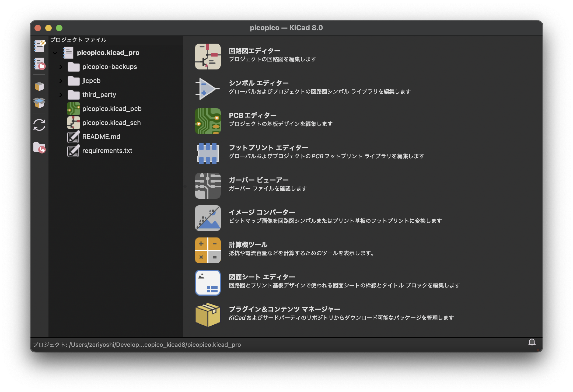Image resolution: width=573 pixels, height=392 pixels.
Task: Select requirements.txt file name
Action: point(107,151)
